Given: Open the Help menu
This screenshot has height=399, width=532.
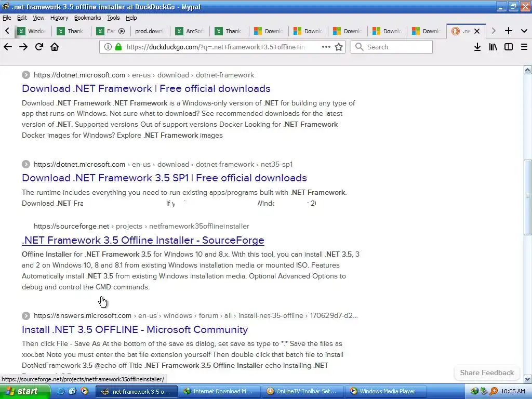Looking at the screenshot, I should coord(131,18).
